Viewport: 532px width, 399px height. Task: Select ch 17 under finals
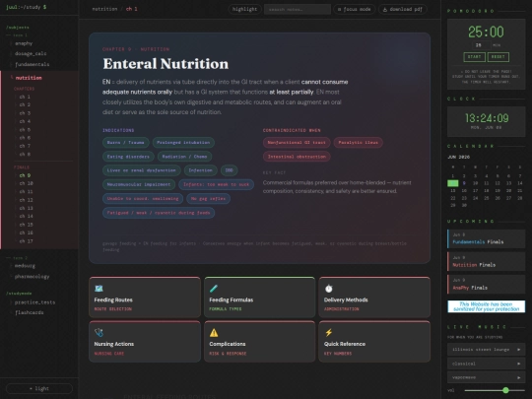(27, 241)
